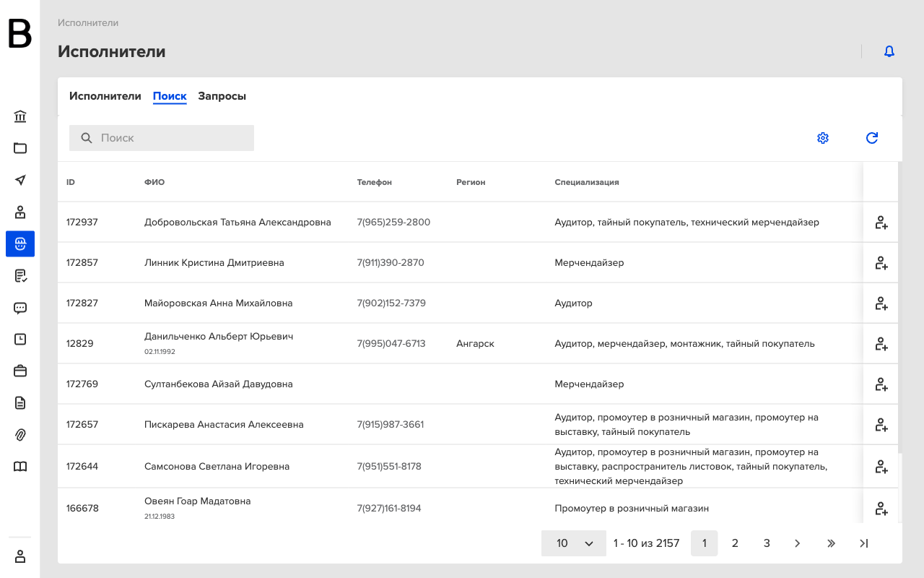
Task: Click the bank building icon in sidebar
Action: click(20, 116)
